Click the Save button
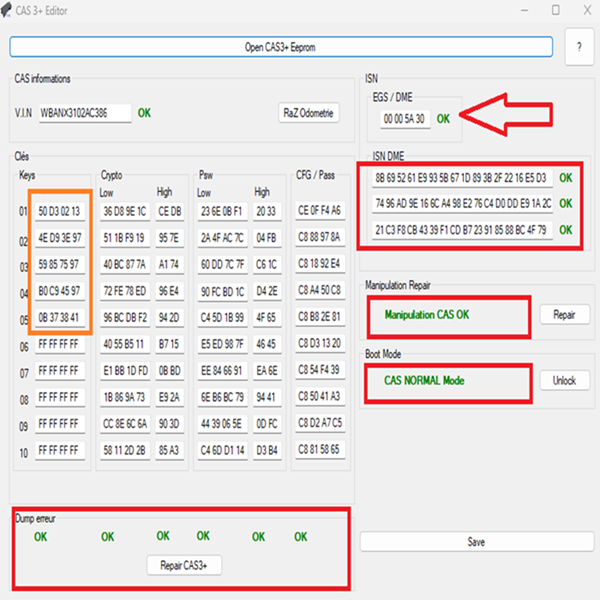This screenshot has height=600, width=600. click(x=477, y=541)
